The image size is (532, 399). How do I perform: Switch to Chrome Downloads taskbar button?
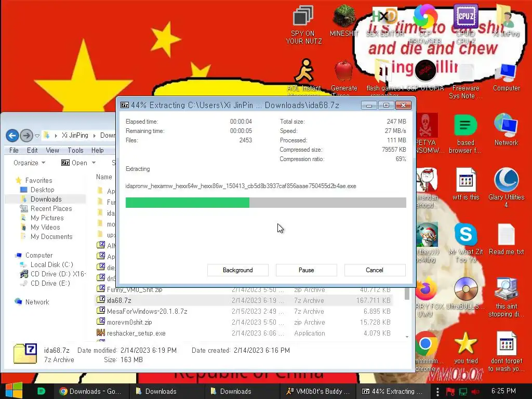click(90, 391)
